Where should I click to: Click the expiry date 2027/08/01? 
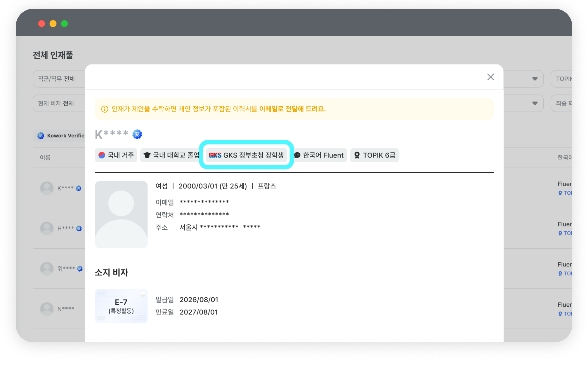tap(199, 312)
